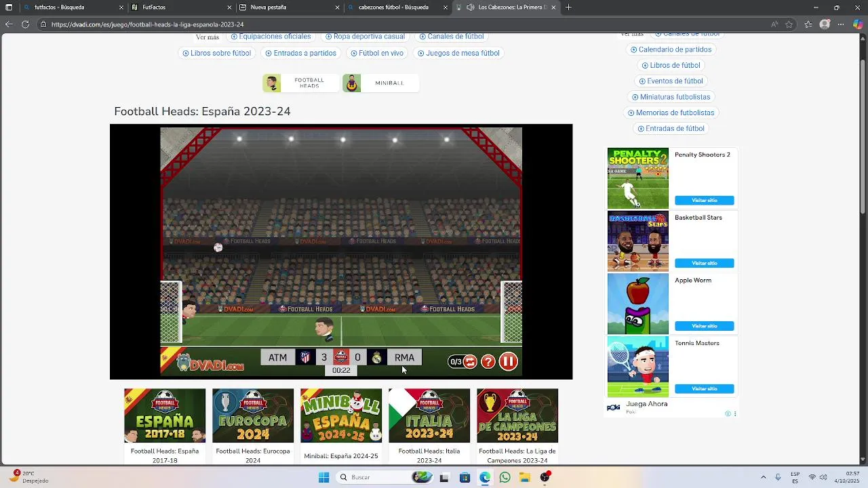
Task: Open the Miniball category button
Action: [380, 83]
